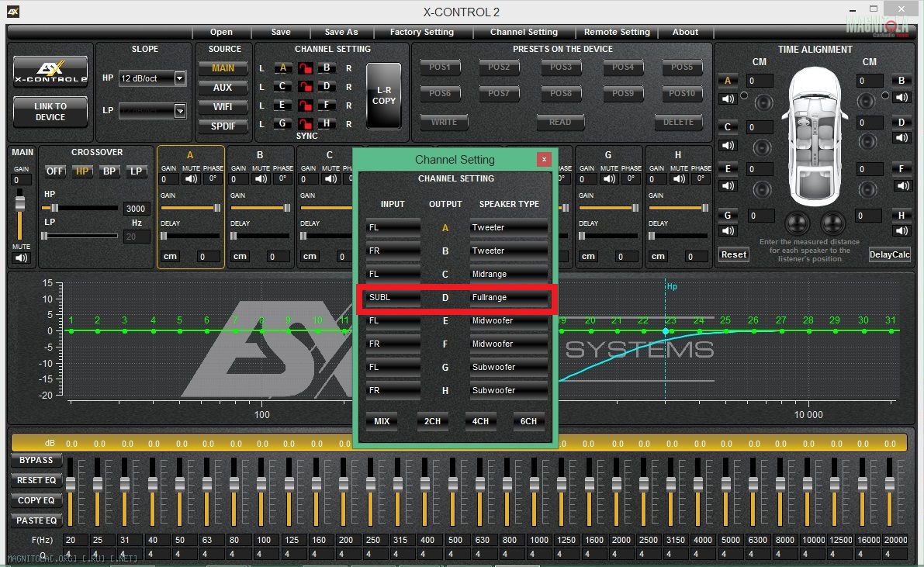Toggle the A-B sync link icon

tap(305, 68)
